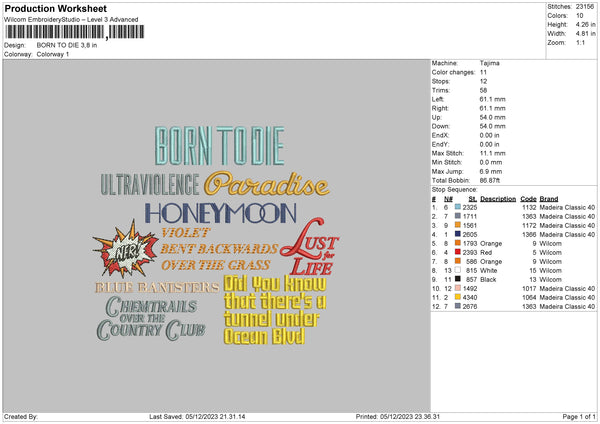
Task: Click the NFR comic burst graphic
Action: (126, 249)
